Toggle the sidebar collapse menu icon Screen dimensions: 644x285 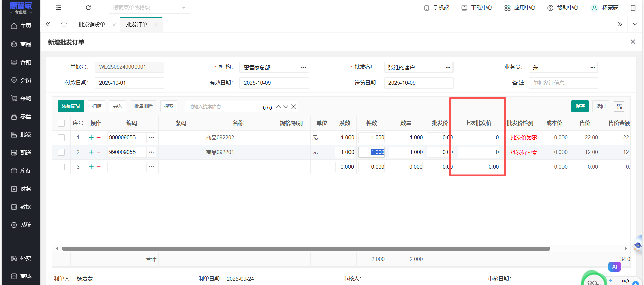pyautogui.click(x=59, y=8)
